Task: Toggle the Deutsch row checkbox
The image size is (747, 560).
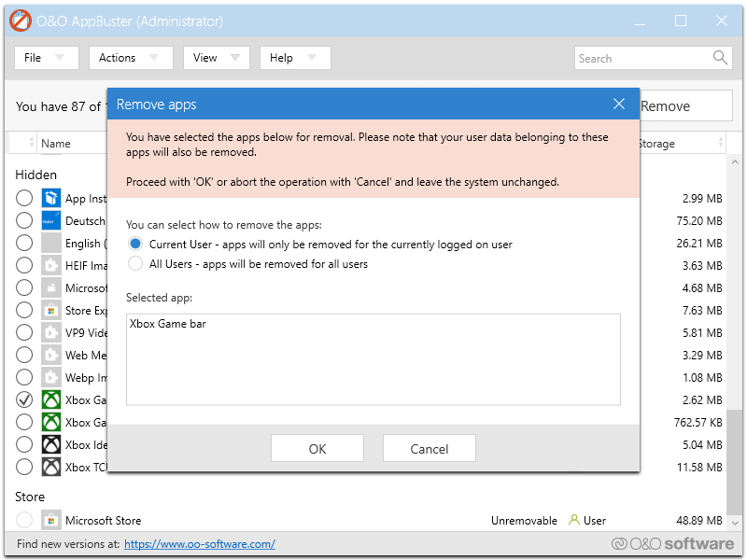Action: [24, 220]
